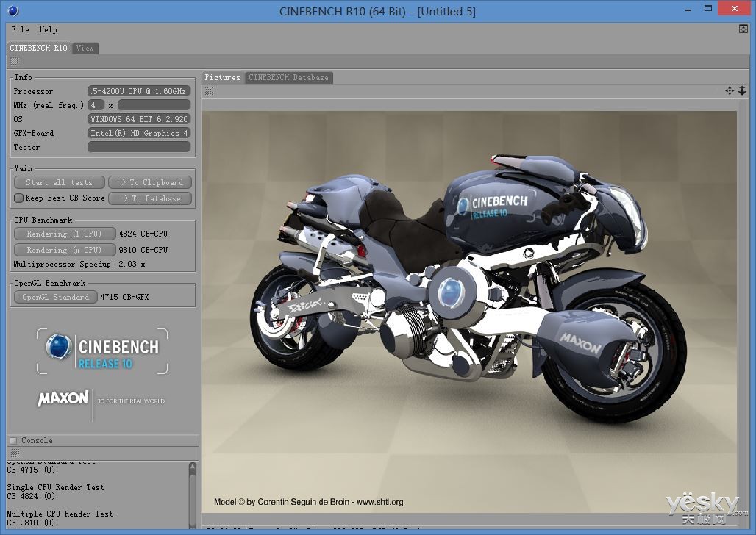
Task: Switch to the CINEBENCH R10 tab
Action: pyautogui.click(x=38, y=48)
